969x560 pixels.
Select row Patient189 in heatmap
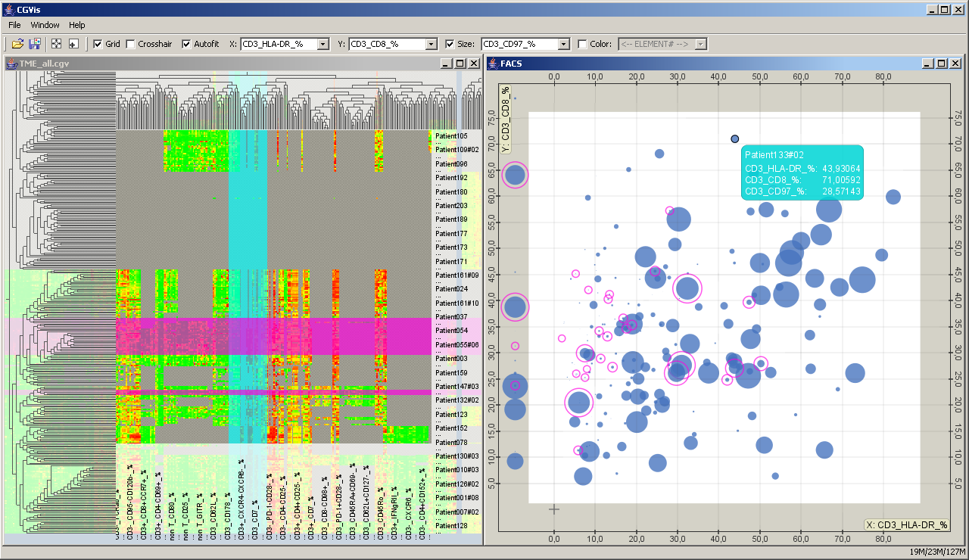point(450,219)
